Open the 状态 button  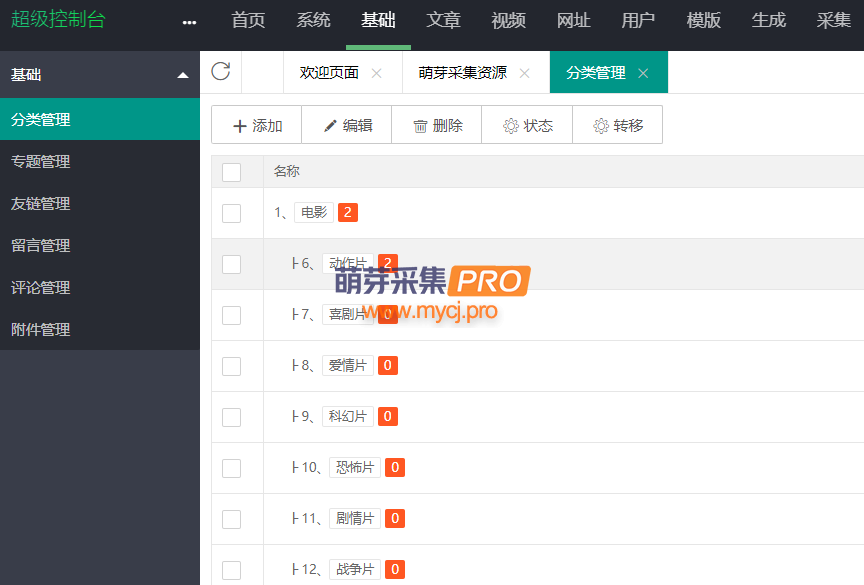click(x=527, y=125)
